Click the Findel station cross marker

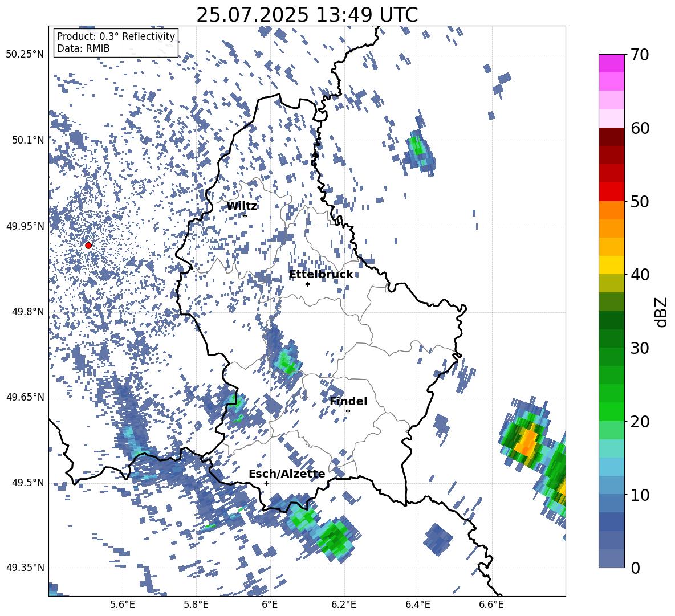coord(348,411)
